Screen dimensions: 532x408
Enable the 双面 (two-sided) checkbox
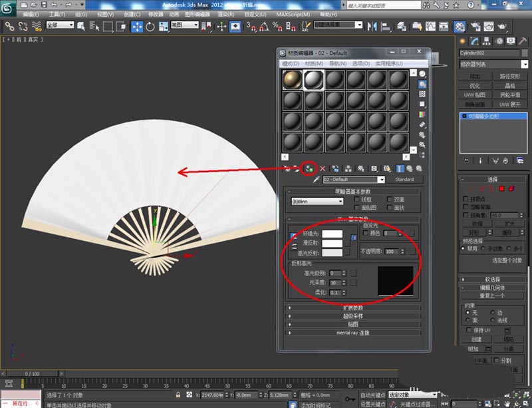pos(390,199)
